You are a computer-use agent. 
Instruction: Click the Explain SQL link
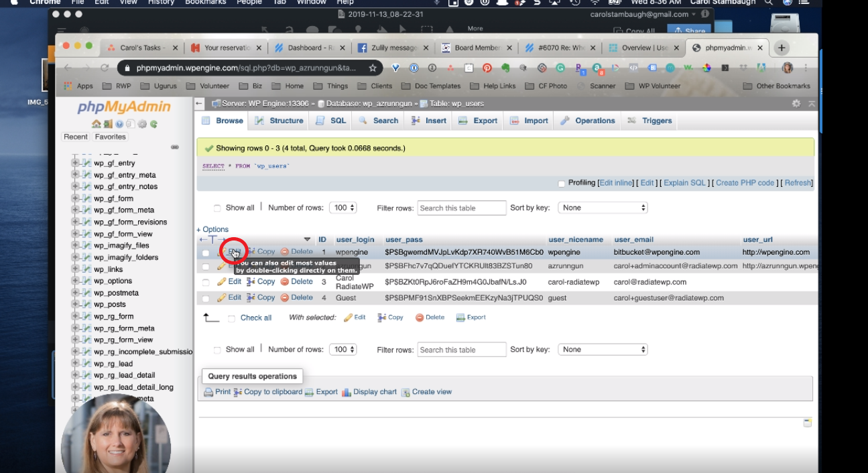coord(685,183)
